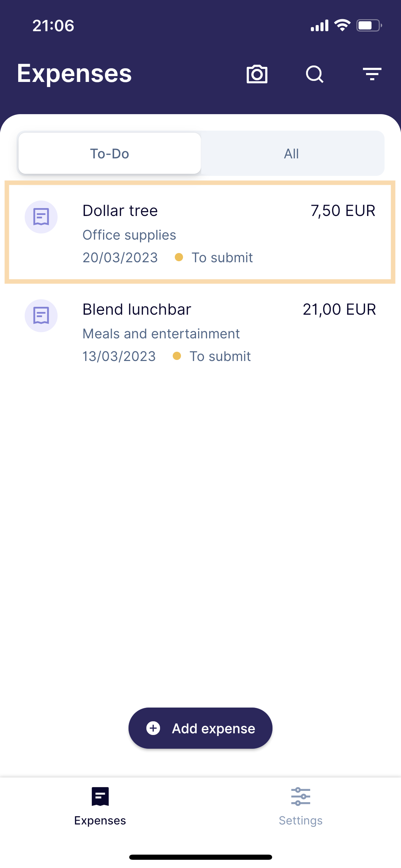Screen dimensions: 401x868
Task: Open the Dollar tree expense entry
Action: click(200, 232)
